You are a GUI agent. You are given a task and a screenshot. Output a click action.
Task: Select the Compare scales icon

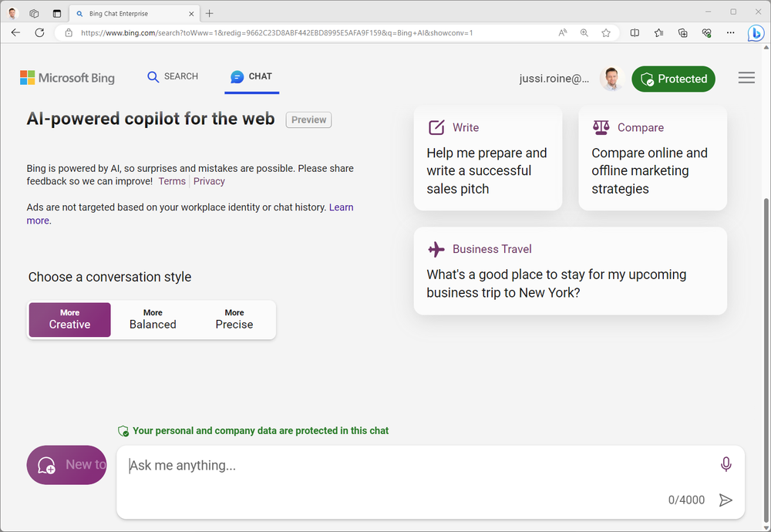(x=602, y=126)
